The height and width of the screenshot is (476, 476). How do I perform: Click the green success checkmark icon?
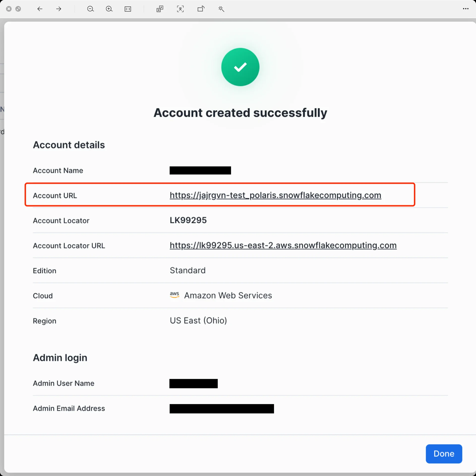point(240,67)
